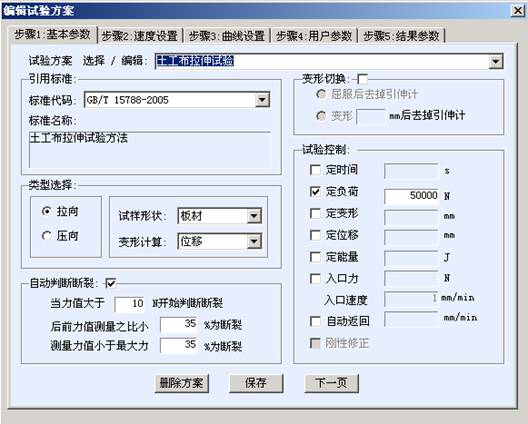Click the 测量力值小于最大力 percent field

point(179,345)
